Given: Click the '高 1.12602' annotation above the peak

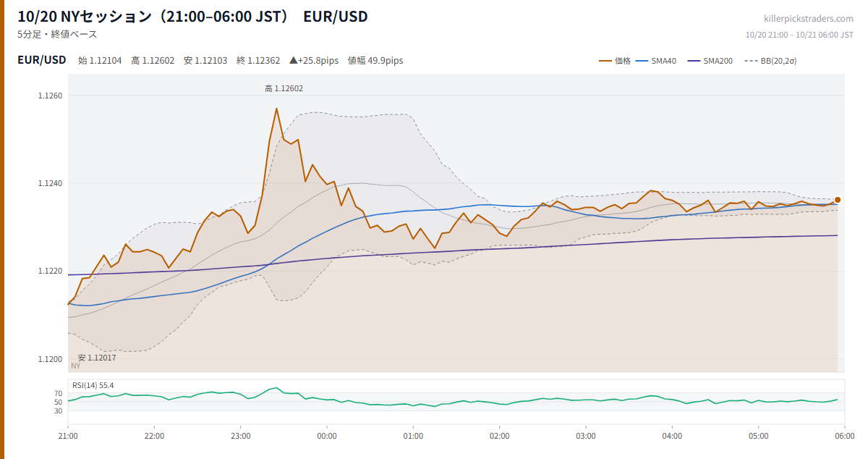Looking at the screenshot, I should point(284,88).
